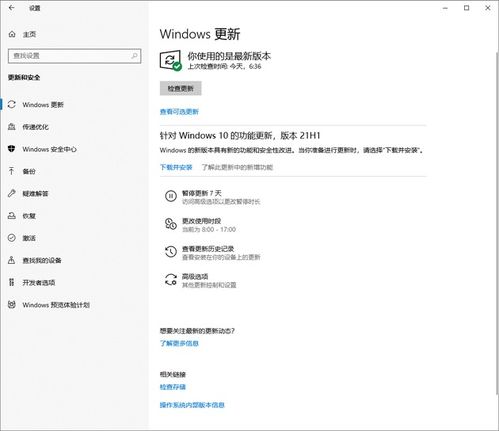The height and width of the screenshot is (431, 499).
Task: Open Windows 预览体验计划 sidebar entry
Action: [x=56, y=305]
